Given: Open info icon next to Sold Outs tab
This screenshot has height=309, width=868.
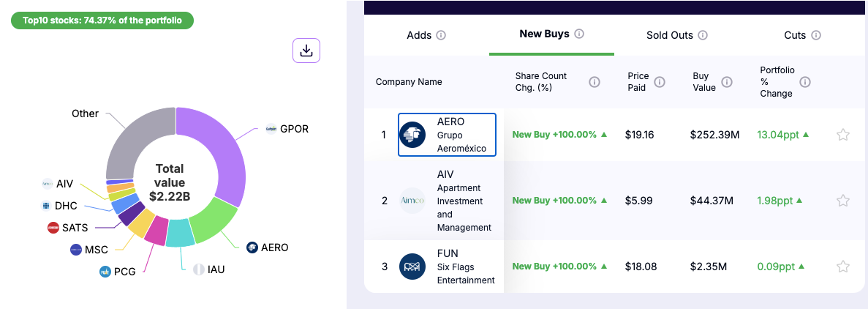Looking at the screenshot, I should coord(703,35).
